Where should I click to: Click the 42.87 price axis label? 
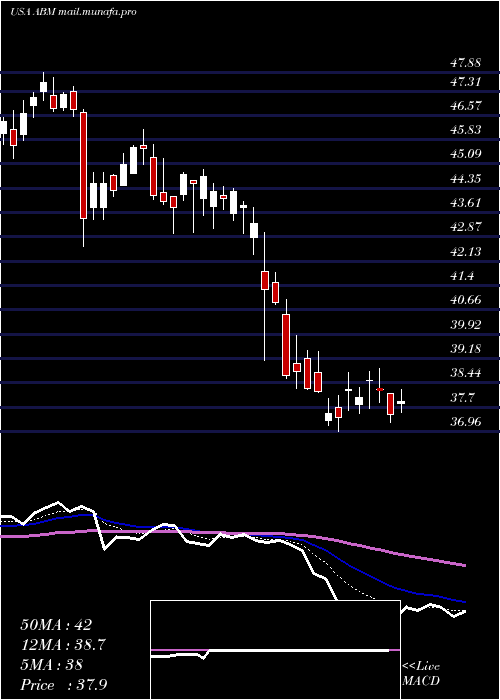(x=466, y=227)
